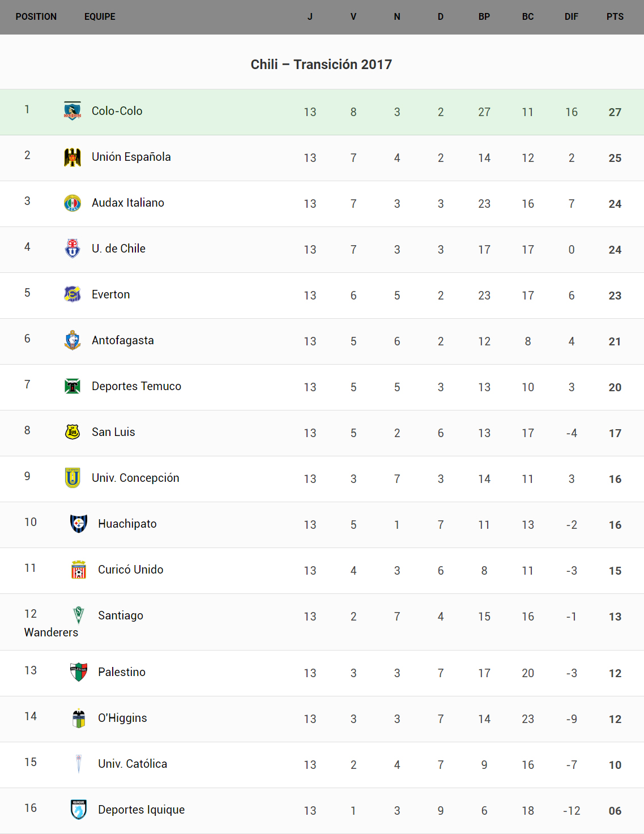Open the Univ. Concepción team name
Viewport: 644px width, 834px height.
point(135,478)
